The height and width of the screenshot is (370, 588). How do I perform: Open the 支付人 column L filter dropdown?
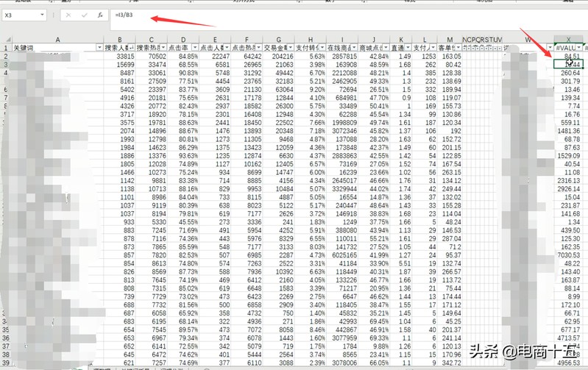coord(433,48)
